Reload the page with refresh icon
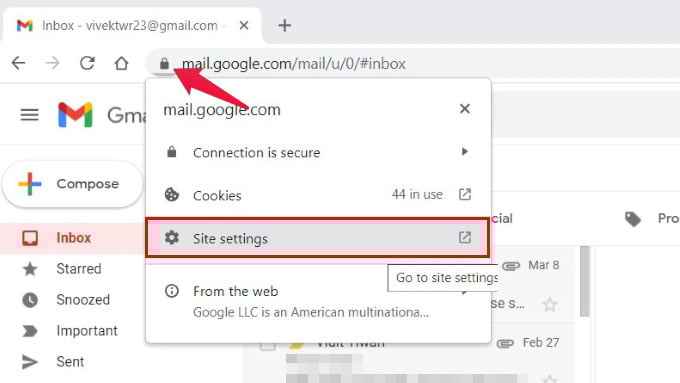This screenshot has width=680, height=383. (87, 63)
